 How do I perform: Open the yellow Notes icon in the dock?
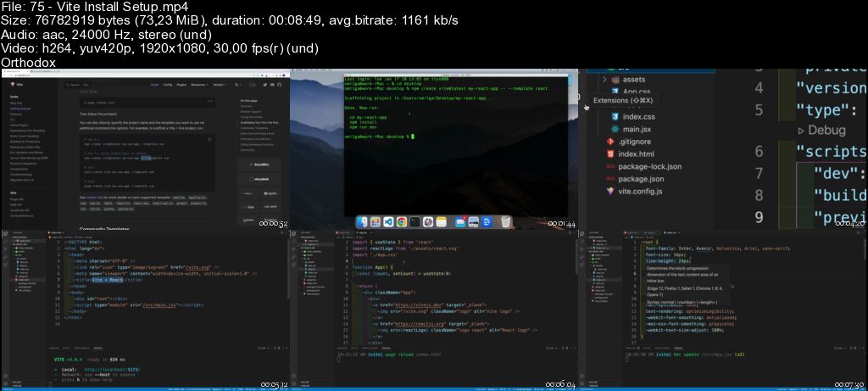(x=441, y=221)
